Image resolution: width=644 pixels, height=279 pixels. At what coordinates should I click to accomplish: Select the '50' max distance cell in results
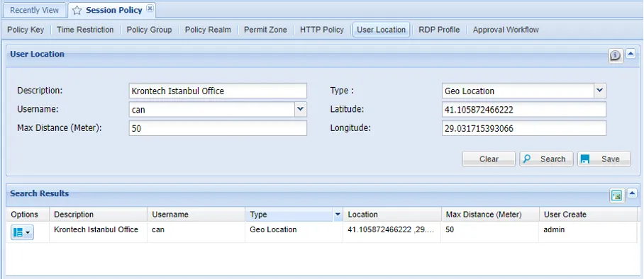point(490,232)
